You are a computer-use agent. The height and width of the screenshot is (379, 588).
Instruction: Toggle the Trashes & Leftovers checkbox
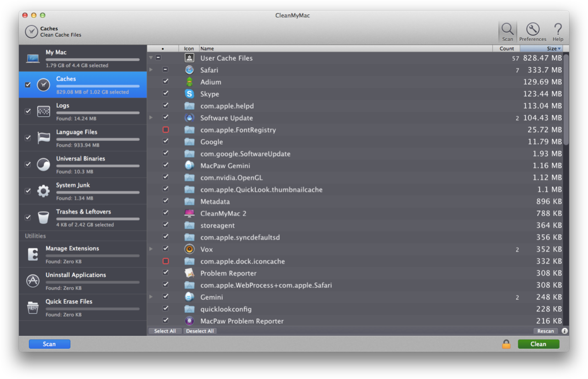click(28, 218)
